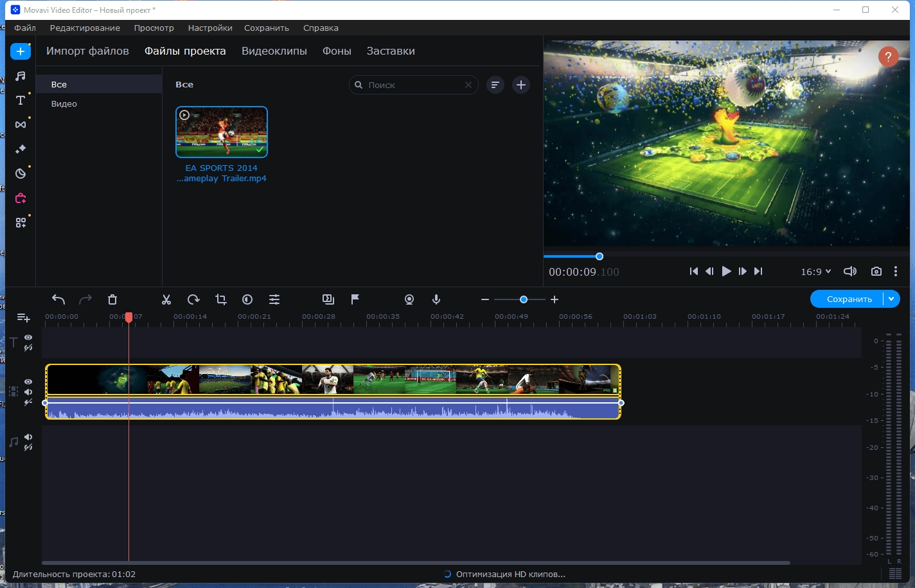Image resolution: width=915 pixels, height=588 pixels.
Task: Expand the Save button dropdown arrow
Action: click(x=891, y=299)
